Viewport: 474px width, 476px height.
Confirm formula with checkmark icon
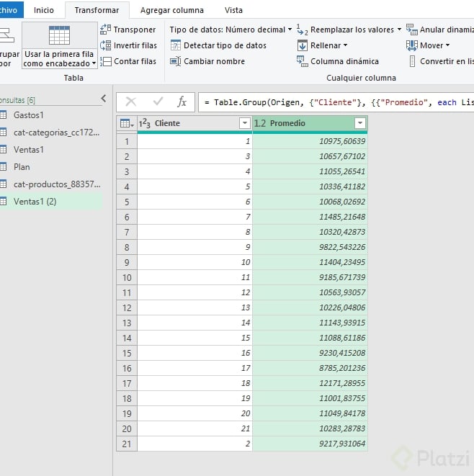click(158, 102)
